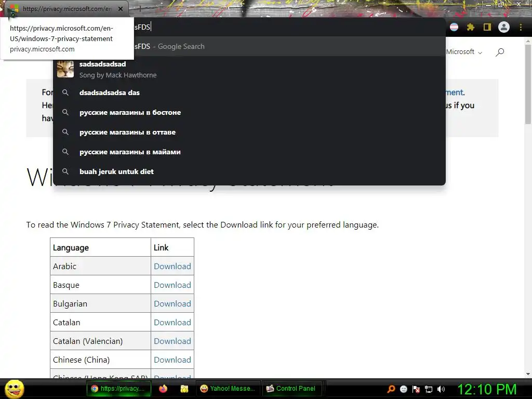Switch to Control Panel taskbar button
Image resolution: width=532 pixels, height=399 pixels.
coord(291,389)
